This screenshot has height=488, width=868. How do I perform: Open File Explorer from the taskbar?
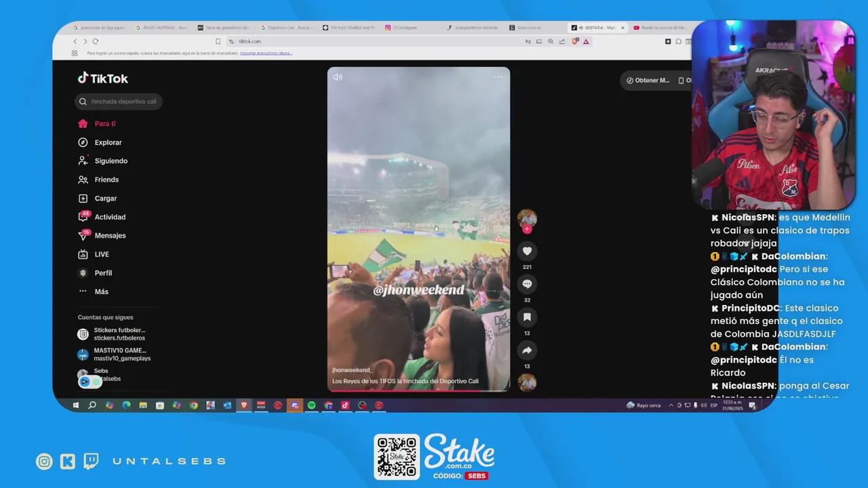(143, 405)
